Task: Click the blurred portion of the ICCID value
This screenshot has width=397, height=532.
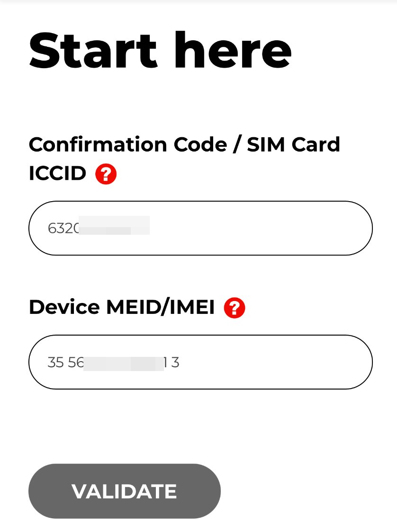Action: [x=114, y=225]
